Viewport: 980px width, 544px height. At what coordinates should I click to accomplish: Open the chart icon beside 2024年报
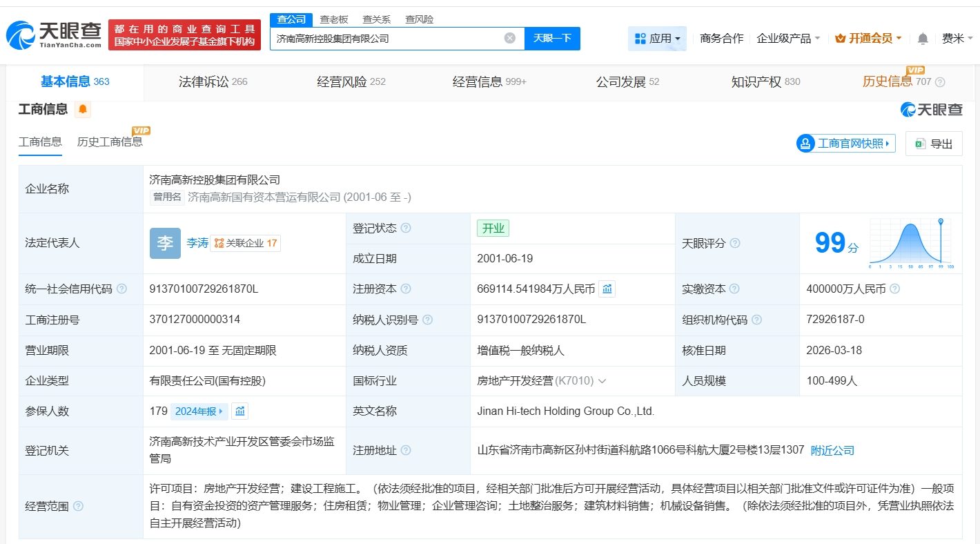click(239, 411)
